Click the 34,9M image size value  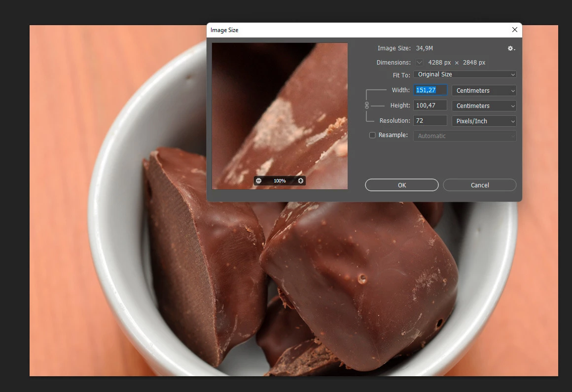click(x=424, y=48)
